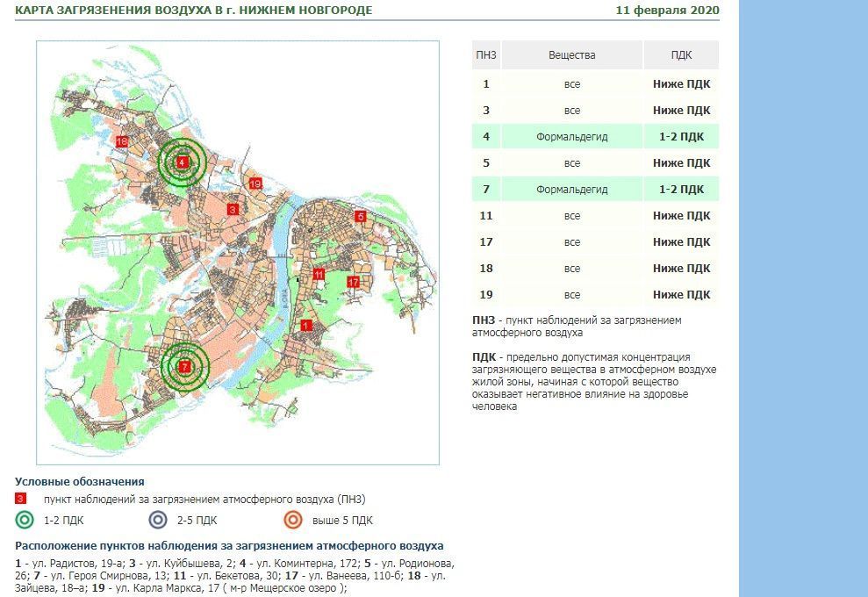Click station marker 7 on the map
The width and height of the screenshot is (868, 597).
click(x=184, y=367)
